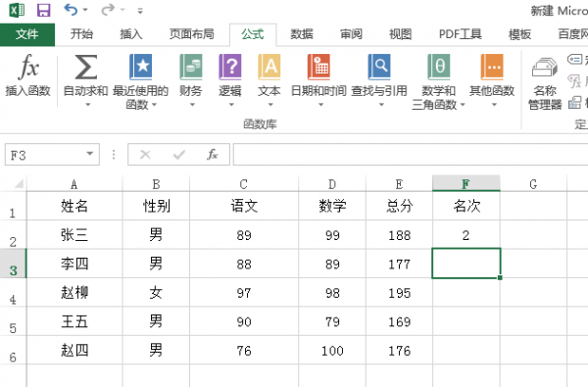
Task: Open Customize Quick Access Toolbar dropdown
Action: pos(140,11)
